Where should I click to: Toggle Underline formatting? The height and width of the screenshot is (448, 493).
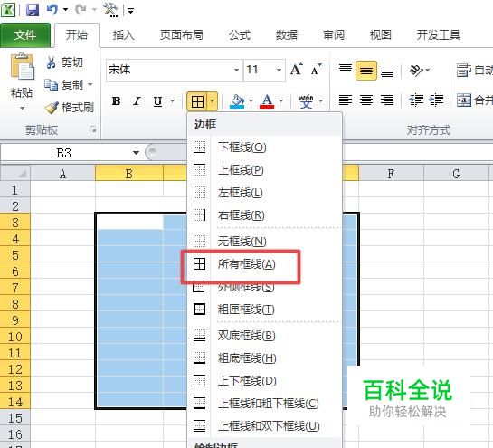[157, 101]
